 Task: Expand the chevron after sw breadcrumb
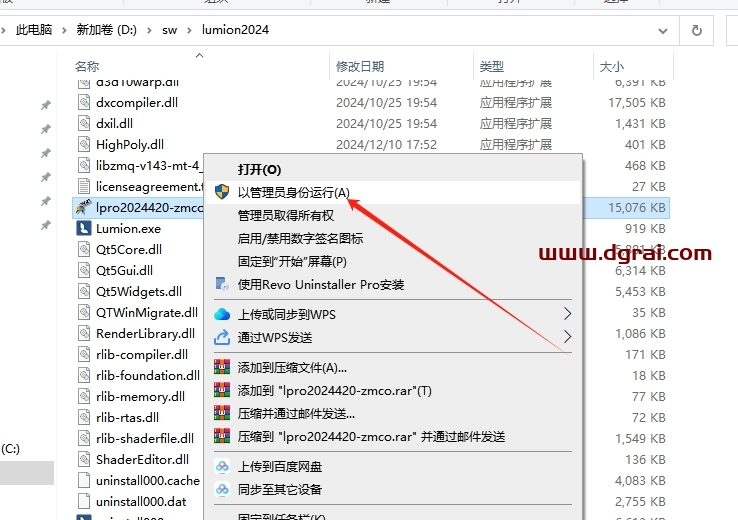point(189,31)
